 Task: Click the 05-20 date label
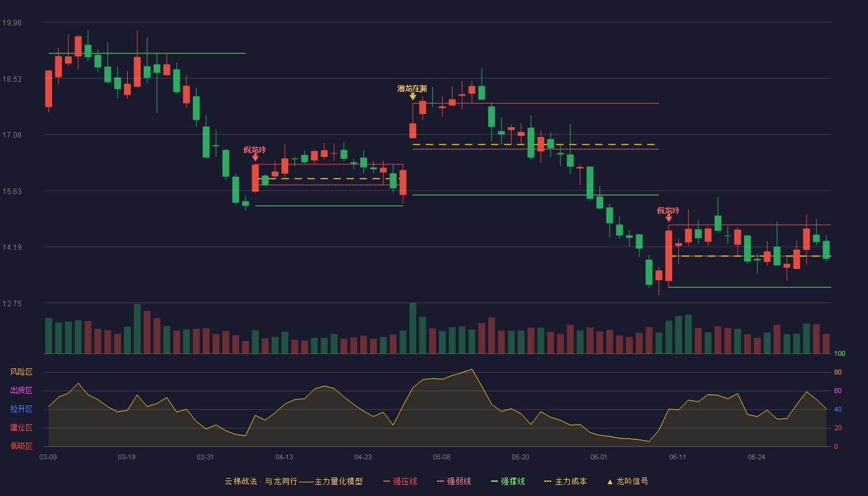(520, 457)
